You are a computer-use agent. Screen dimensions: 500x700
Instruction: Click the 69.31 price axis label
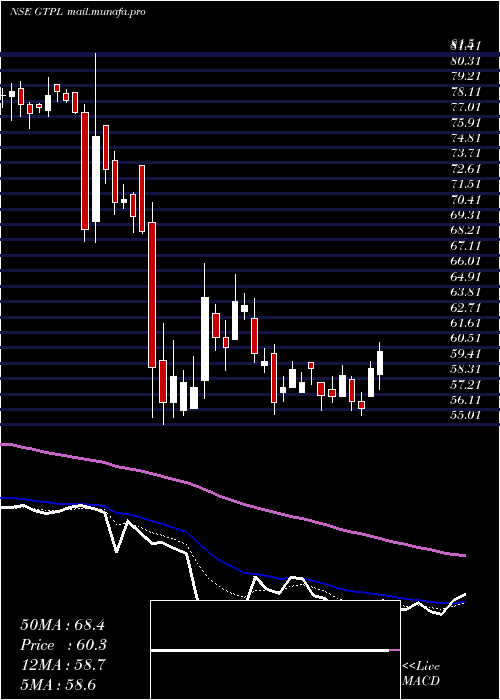[466, 215]
